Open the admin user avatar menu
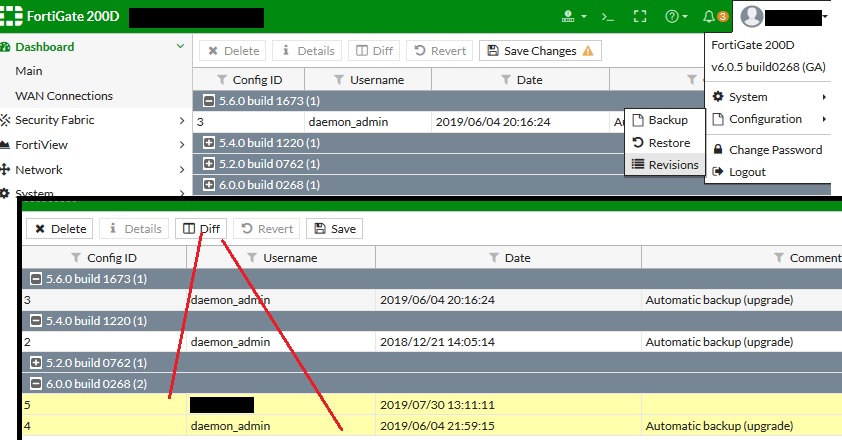The image size is (842, 440). coord(752,17)
